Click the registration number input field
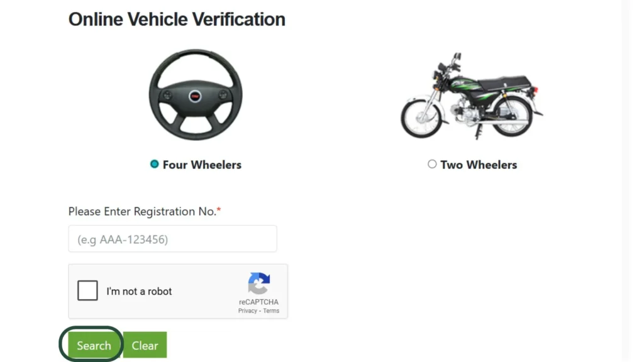This screenshot has width=644, height=362. click(172, 239)
